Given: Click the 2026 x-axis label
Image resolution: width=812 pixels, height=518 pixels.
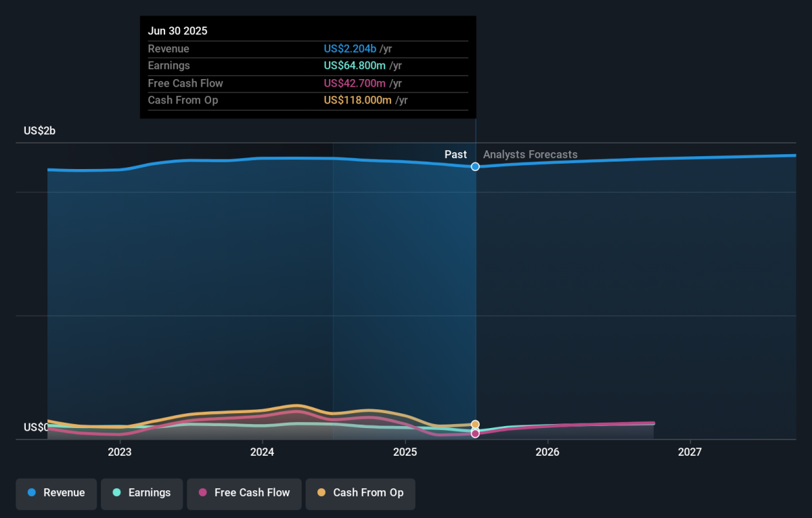Looking at the screenshot, I should pos(547,452).
